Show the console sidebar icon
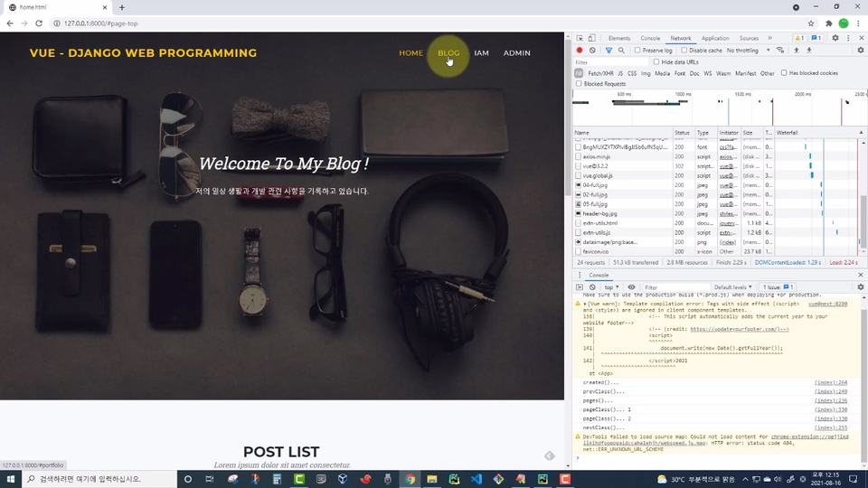This screenshot has height=488, width=868. tap(580, 287)
